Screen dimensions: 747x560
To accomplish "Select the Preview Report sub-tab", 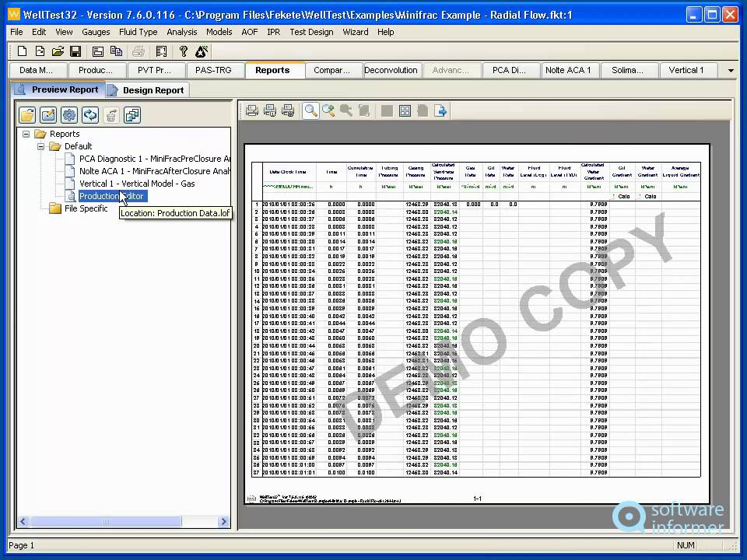I will coord(58,89).
